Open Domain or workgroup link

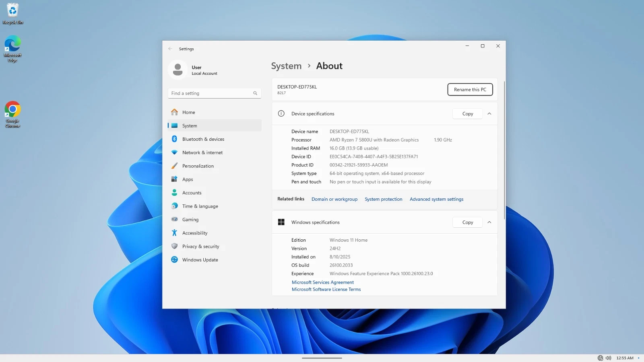[334, 200]
